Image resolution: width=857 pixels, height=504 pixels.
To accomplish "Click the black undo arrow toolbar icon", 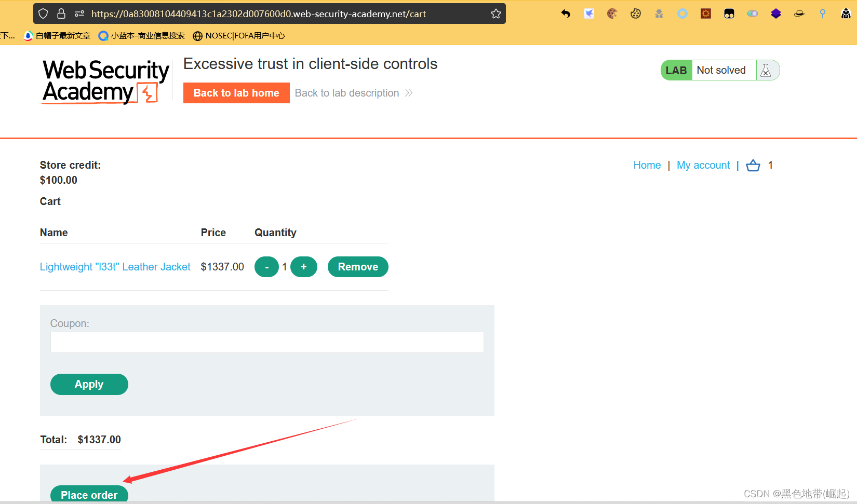I will pyautogui.click(x=566, y=13).
